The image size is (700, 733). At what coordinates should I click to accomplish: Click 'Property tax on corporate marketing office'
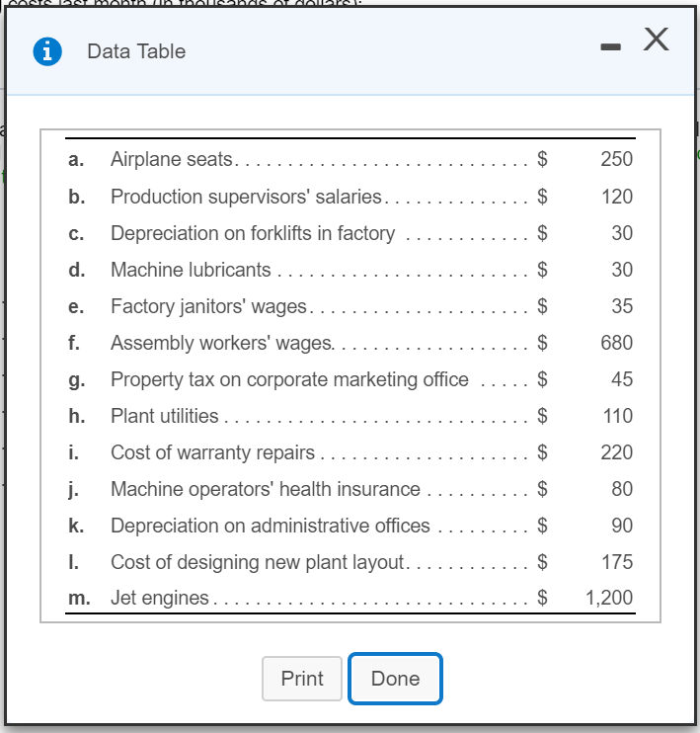(289, 379)
